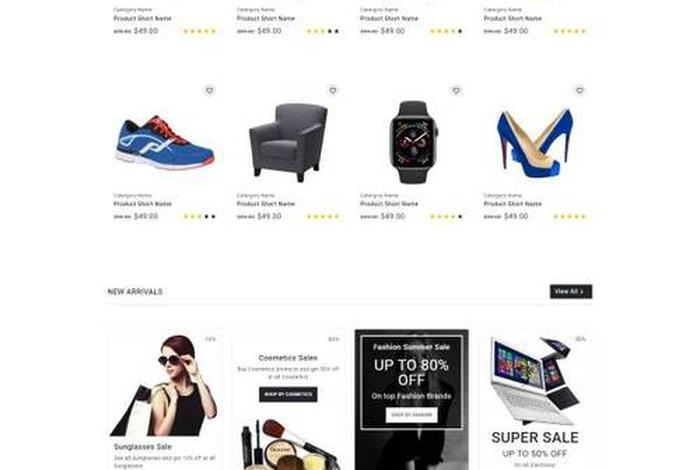Open sneaker Product Short Name link
The width and height of the screenshot is (700, 470).
click(x=142, y=204)
